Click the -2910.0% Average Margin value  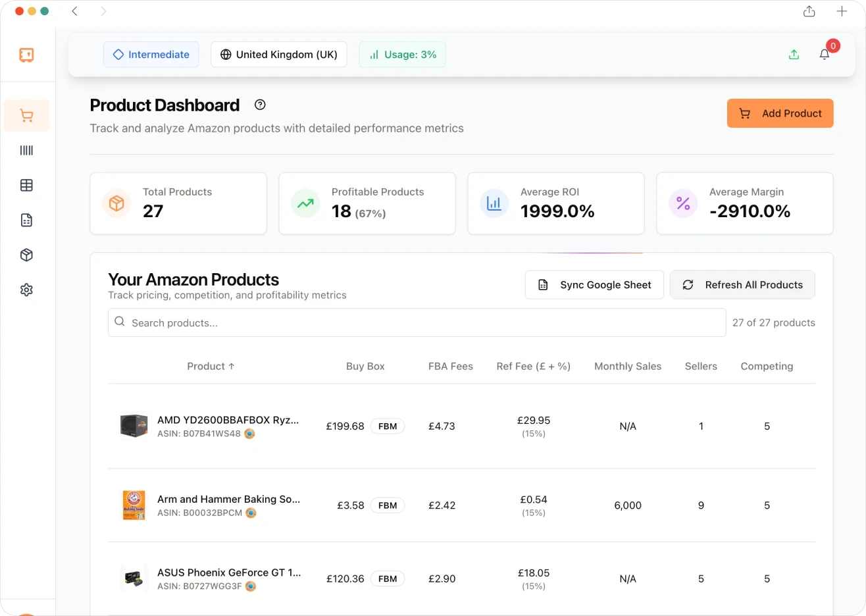coord(750,211)
